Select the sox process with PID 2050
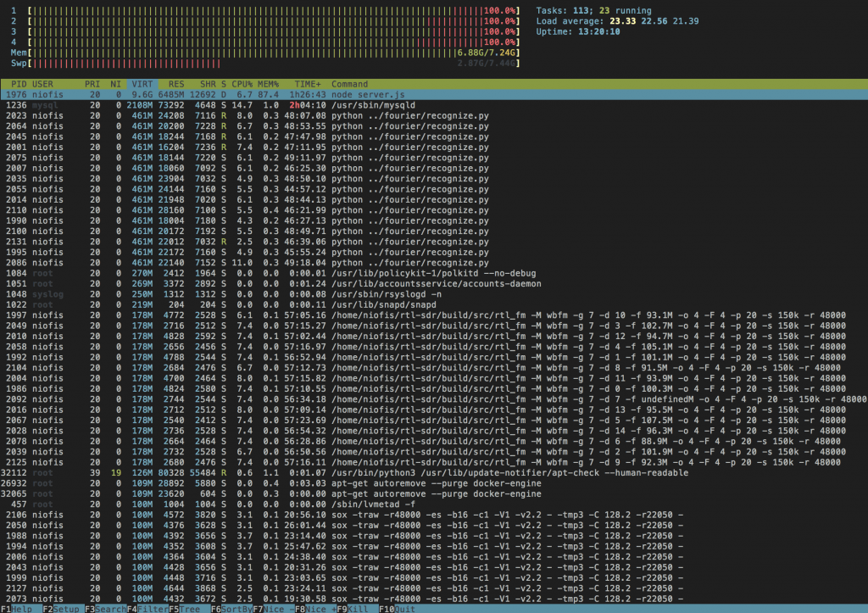Viewport: 868px width, 613px height. pyautogui.click(x=434, y=526)
